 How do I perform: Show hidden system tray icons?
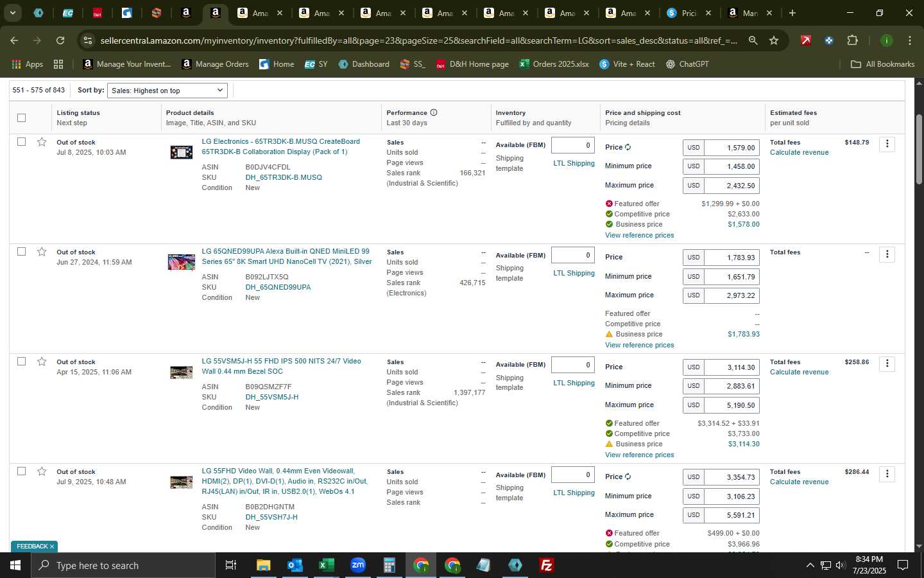point(810,565)
